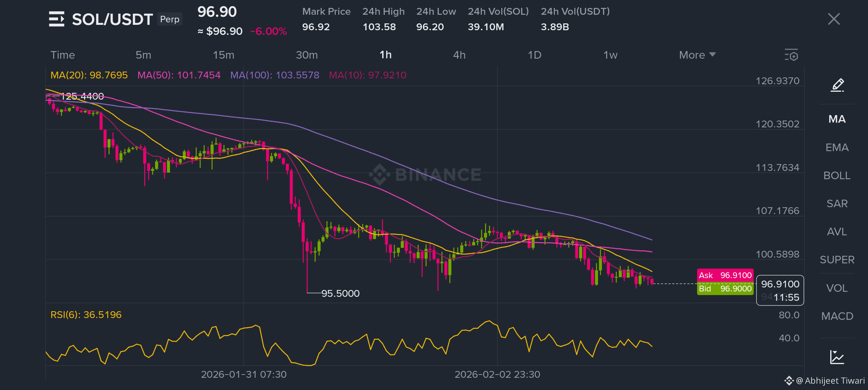Viewport: 868px width, 390px height.
Task: Click the 24h High value 103.58
Action: tap(379, 27)
